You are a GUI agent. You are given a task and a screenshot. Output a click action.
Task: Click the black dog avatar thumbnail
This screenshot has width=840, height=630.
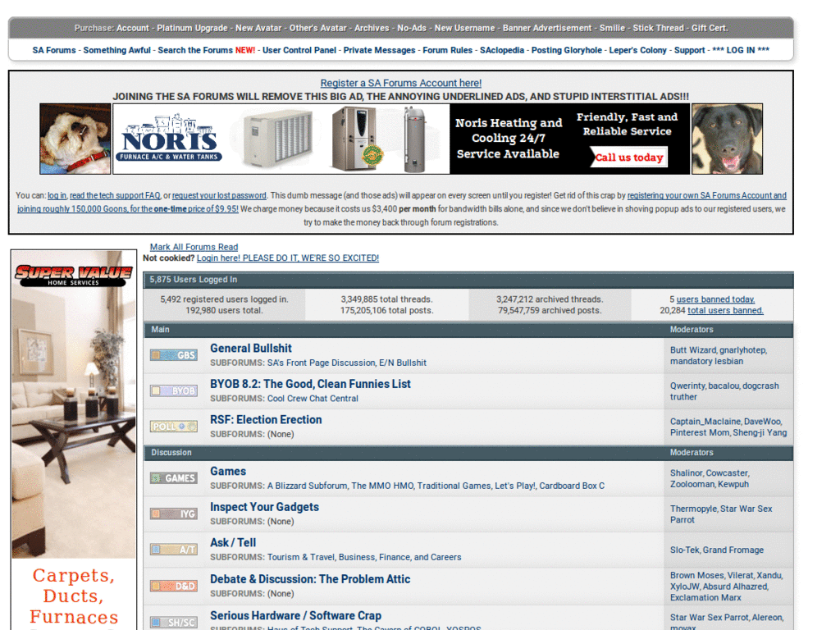[x=727, y=139]
